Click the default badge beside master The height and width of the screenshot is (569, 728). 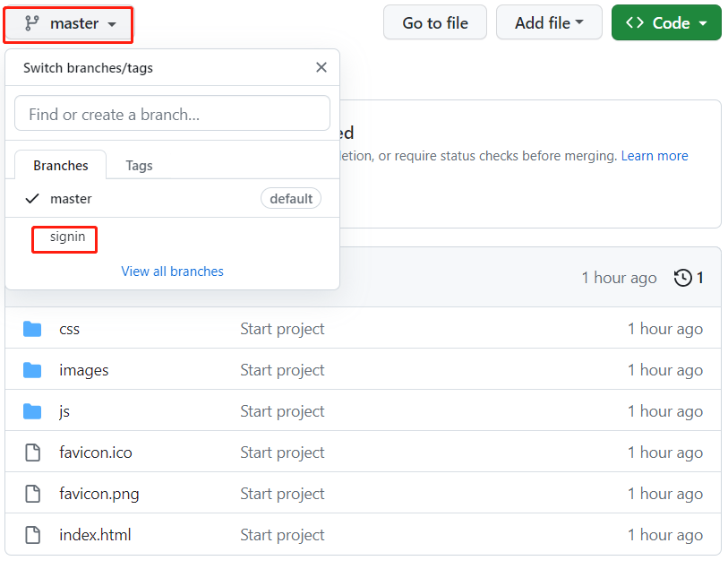pyautogui.click(x=291, y=198)
